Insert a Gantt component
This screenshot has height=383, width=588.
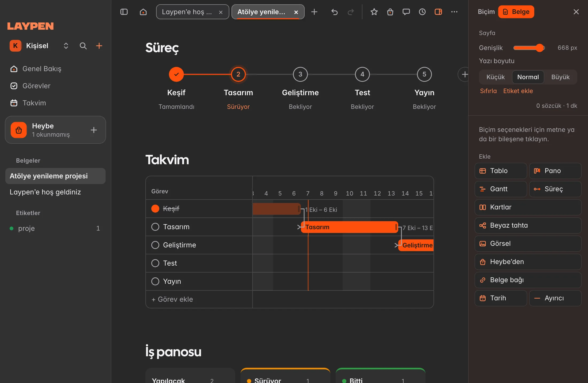coord(501,189)
